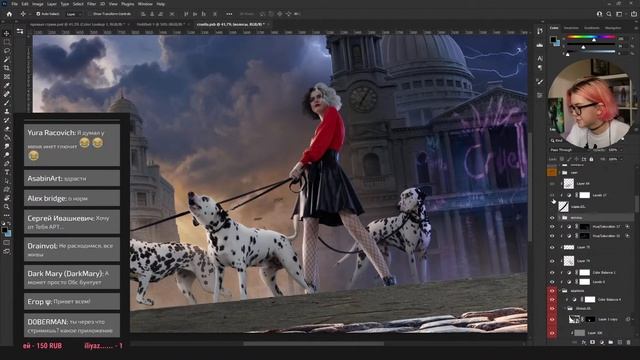Select the Crop tool
Image resolution: width=640 pixels, height=360 pixels.
[7, 68]
